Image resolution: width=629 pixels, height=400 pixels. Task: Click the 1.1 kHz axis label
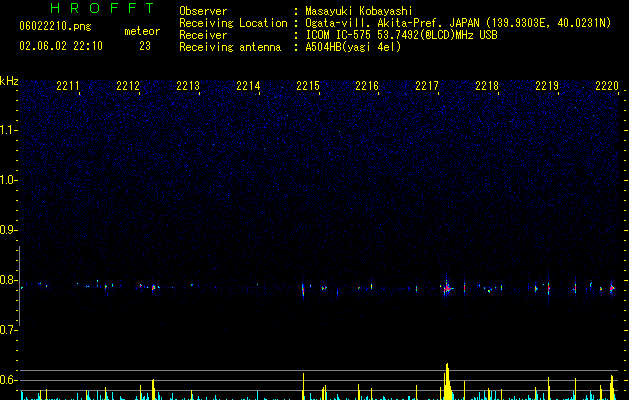9,130
